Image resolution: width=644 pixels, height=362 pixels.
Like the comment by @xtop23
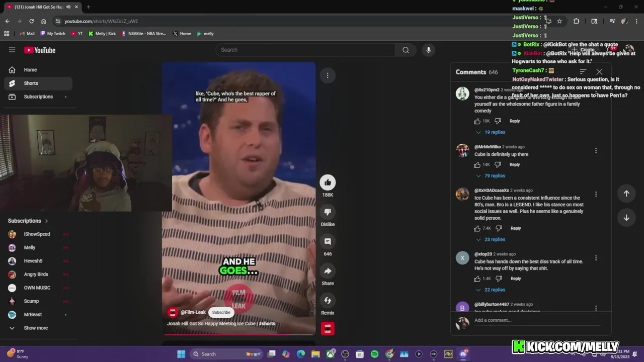point(477,279)
